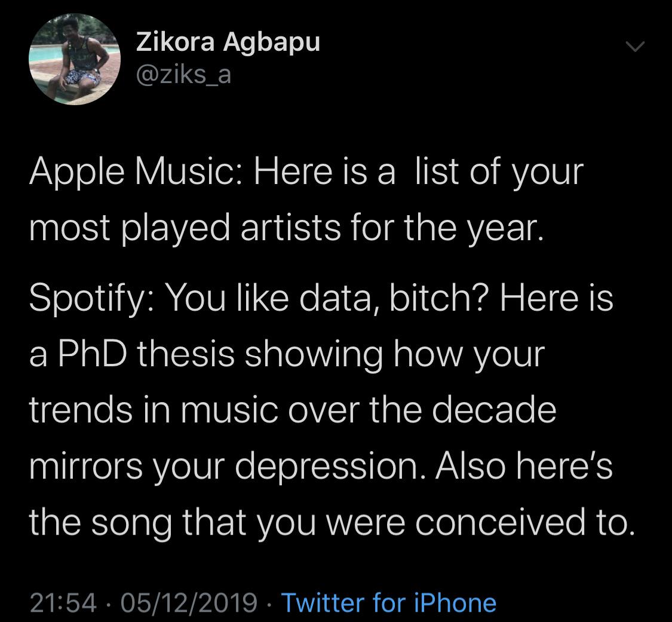Open the down-arrow menu on the tweet
Viewport: 672px width, 622px height.
635,47
